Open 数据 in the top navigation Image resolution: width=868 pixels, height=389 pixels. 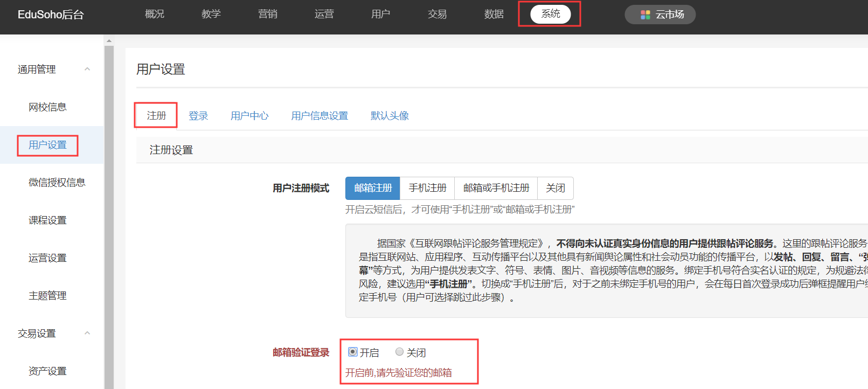click(494, 14)
